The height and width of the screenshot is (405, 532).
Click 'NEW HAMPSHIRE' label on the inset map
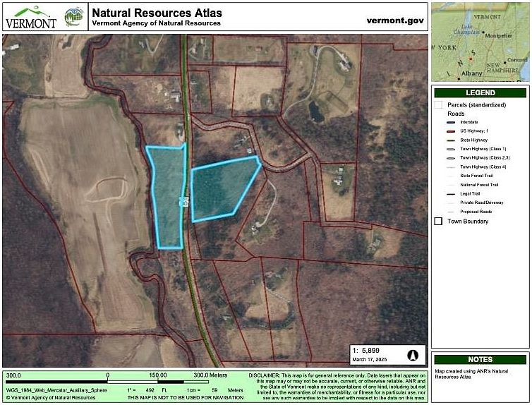[x=503, y=68]
